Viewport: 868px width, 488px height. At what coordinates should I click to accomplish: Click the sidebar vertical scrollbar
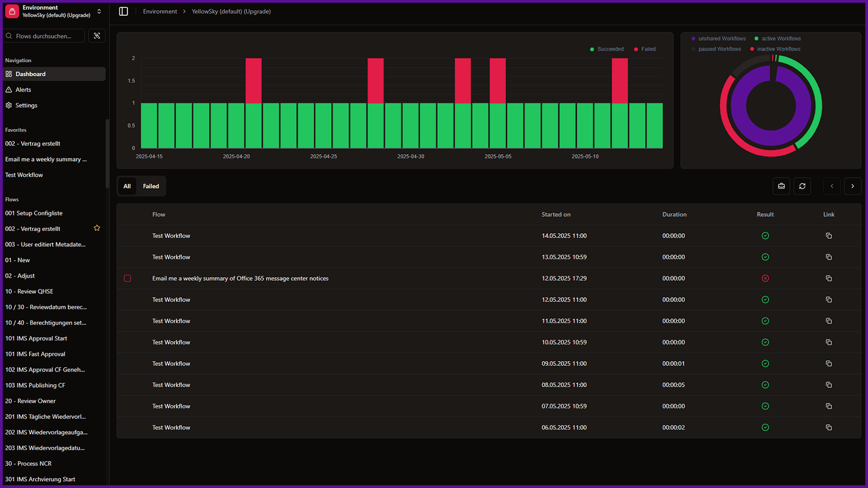(x=107, y=155)
